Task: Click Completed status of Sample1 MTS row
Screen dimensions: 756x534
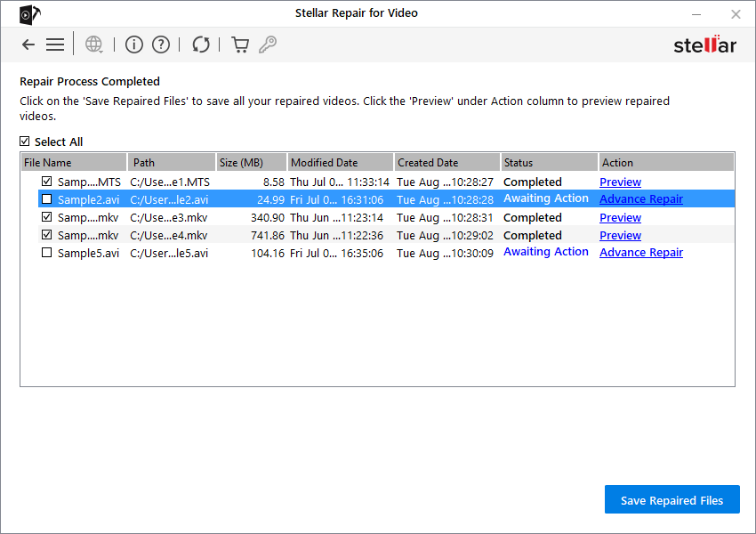Action: click(532, 182)
